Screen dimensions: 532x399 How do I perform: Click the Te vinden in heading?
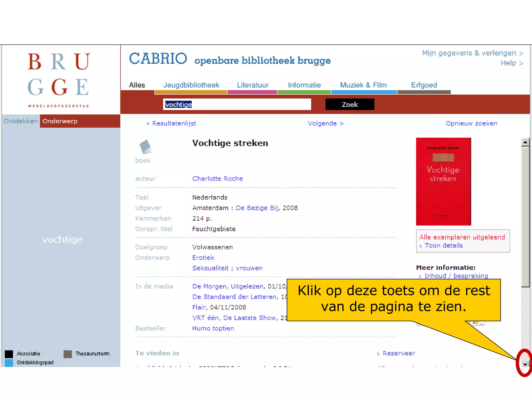click(x=157, y=353)
